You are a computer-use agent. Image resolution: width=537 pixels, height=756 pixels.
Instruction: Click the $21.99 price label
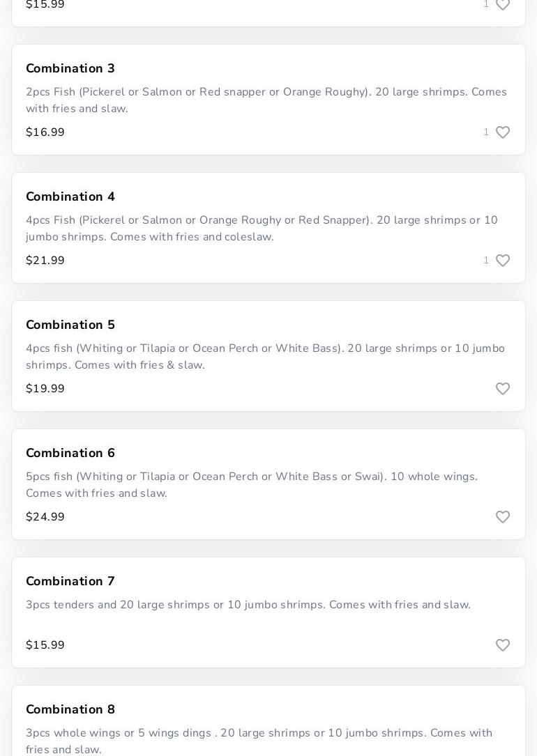tap(45, 261)
